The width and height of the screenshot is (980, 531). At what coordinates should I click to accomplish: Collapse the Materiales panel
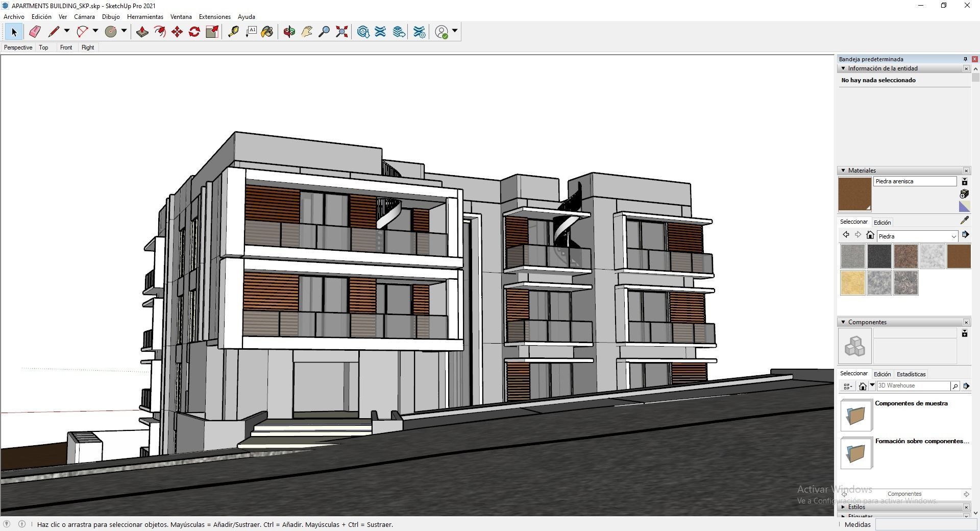point(843,171)
